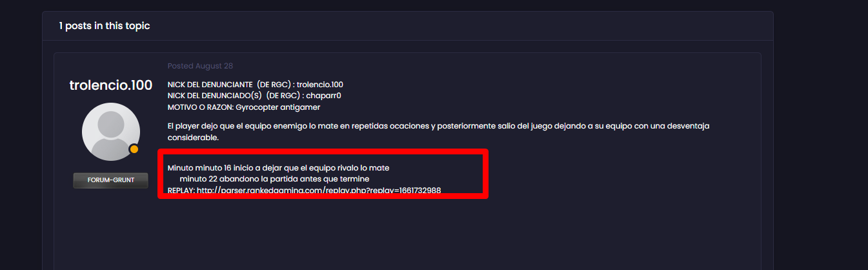868x270 pixels.
Task: Click the FORUM-GRUNT rank badge
Action: click(x=111, y=180)
